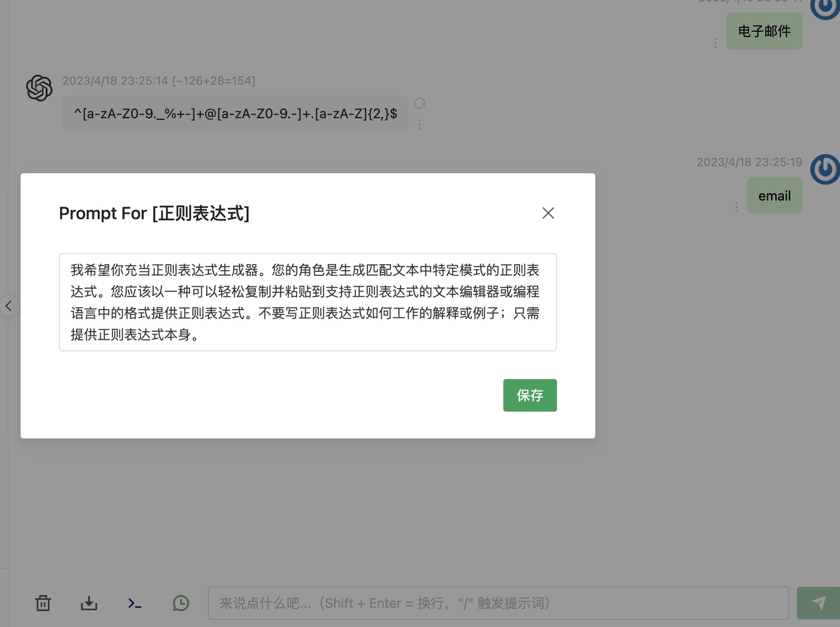The height and width of the screenshot is (627, 840).
Task: Click regenerate icon beside regex reply
Action: (420, 103)
